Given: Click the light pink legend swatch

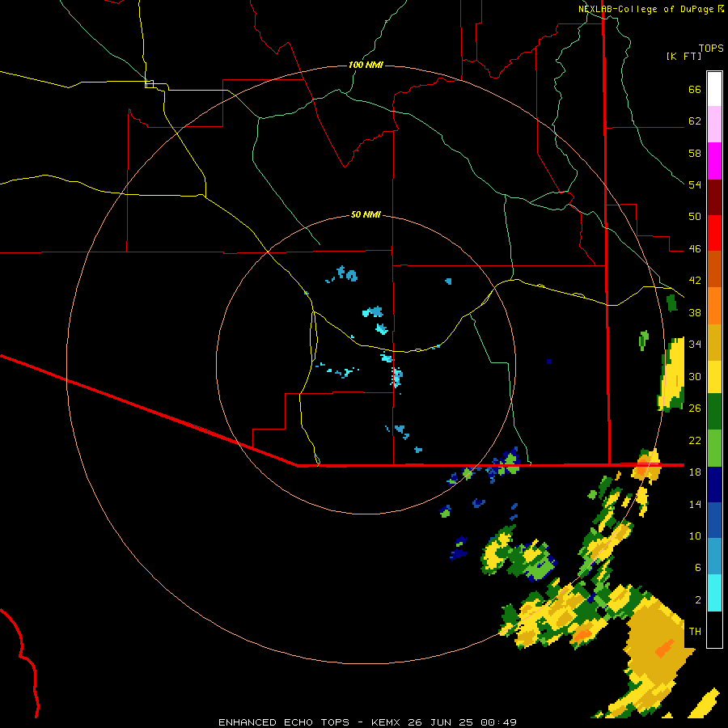Looking at the screenshot, I should [x=714, y=124].
